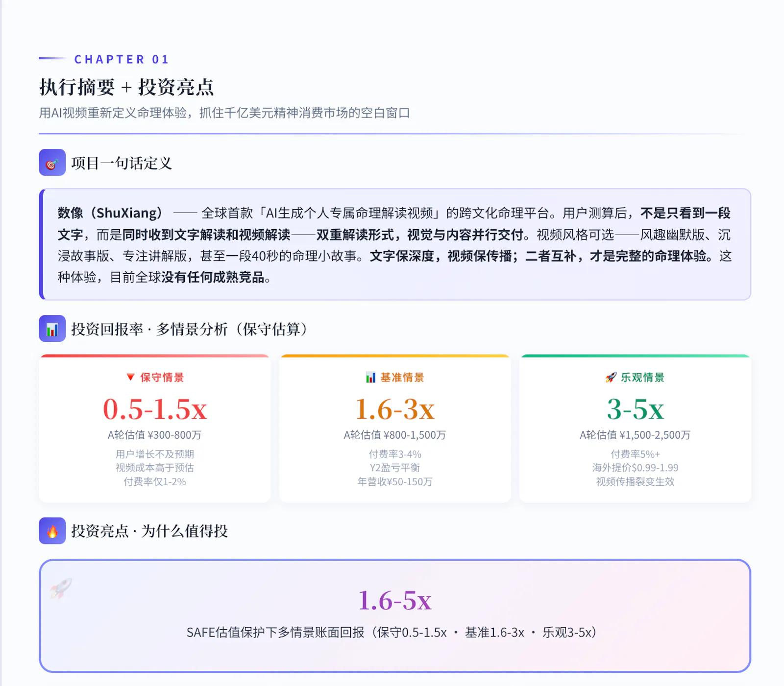784x686 pixels.
Task: Click A轮估值 ¥1,500-2,500万
Action: [x=635, y=435]
